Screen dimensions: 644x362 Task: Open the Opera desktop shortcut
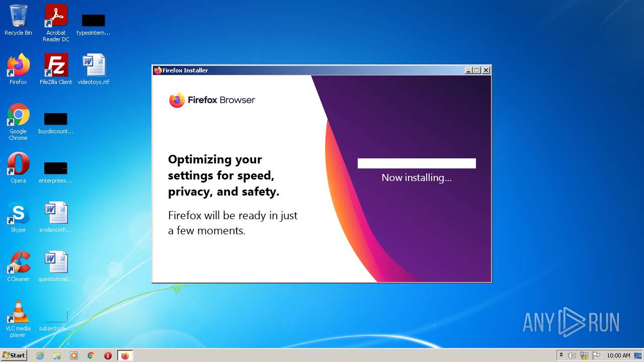pyautogui.click(x=18, y=167)
